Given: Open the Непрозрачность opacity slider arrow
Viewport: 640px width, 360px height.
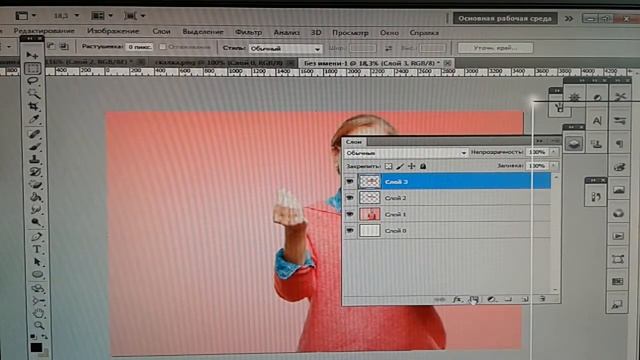Looking at the screenshot, I should (x=553, y=152).
